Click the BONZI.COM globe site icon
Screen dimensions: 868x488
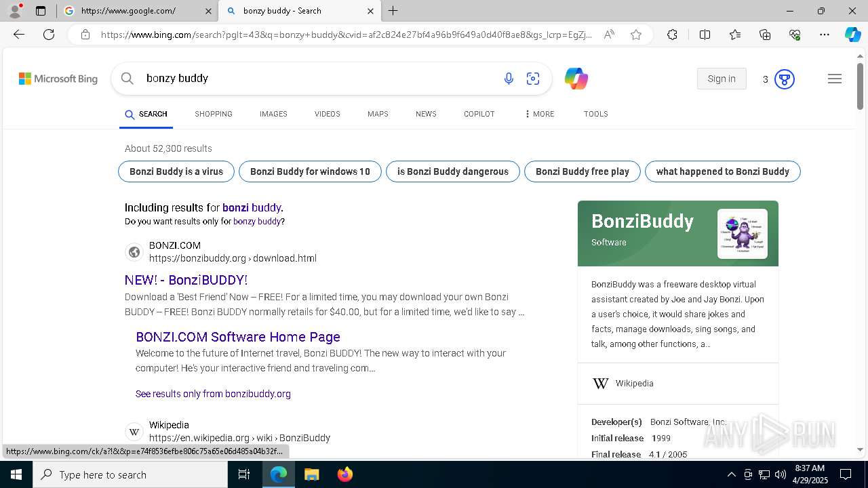point(134,252)
